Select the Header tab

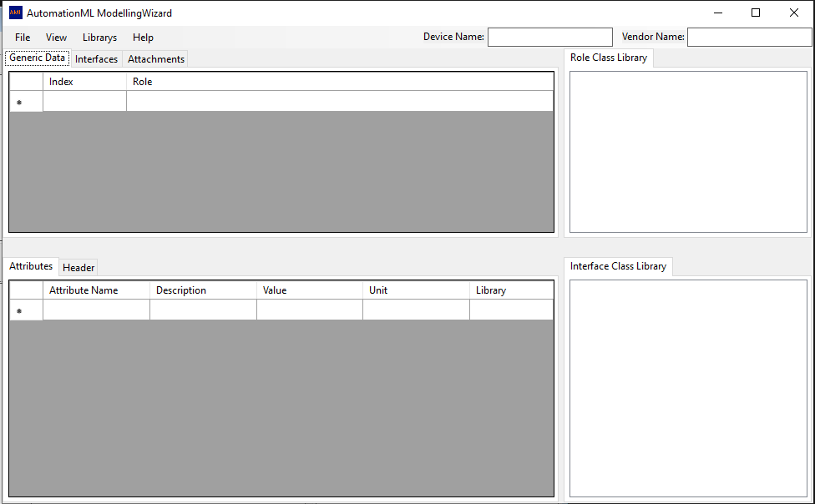pyautogui.click(x=78, y=268)
